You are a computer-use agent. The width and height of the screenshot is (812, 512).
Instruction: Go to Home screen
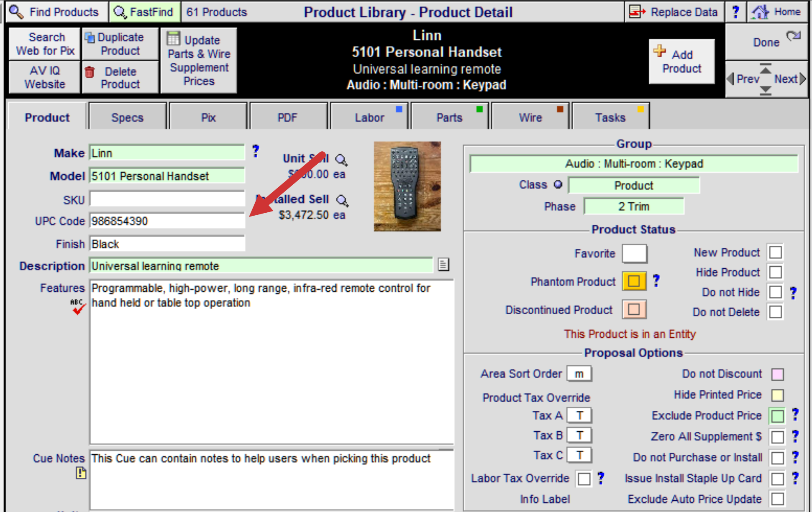777,12
